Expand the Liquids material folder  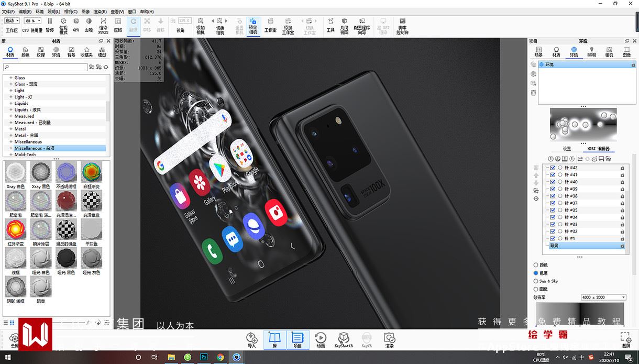point(10,103)
